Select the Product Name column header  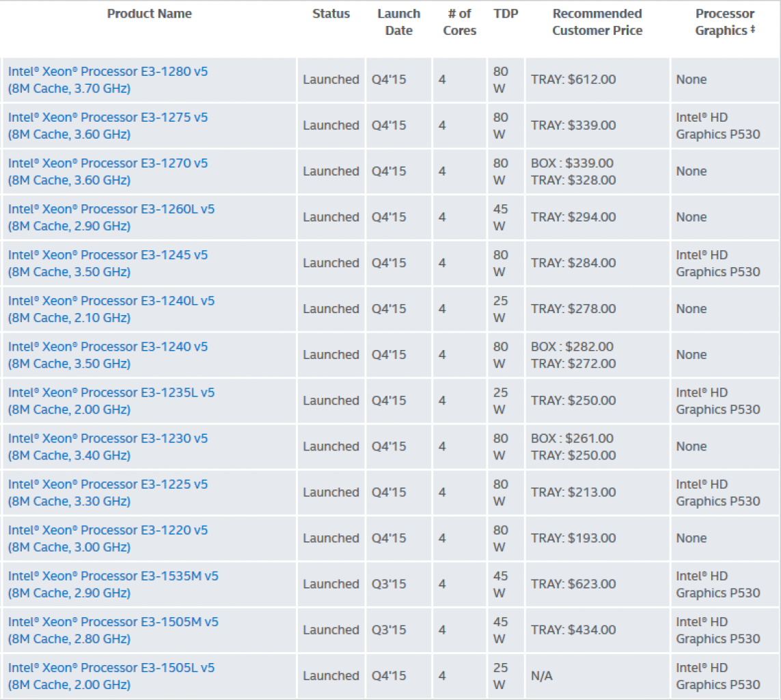pyautogui.click(x=150, y=14)
